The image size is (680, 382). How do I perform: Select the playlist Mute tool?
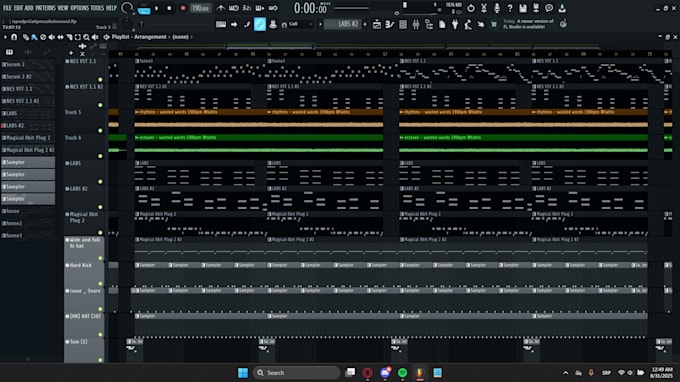click(52, 37)
